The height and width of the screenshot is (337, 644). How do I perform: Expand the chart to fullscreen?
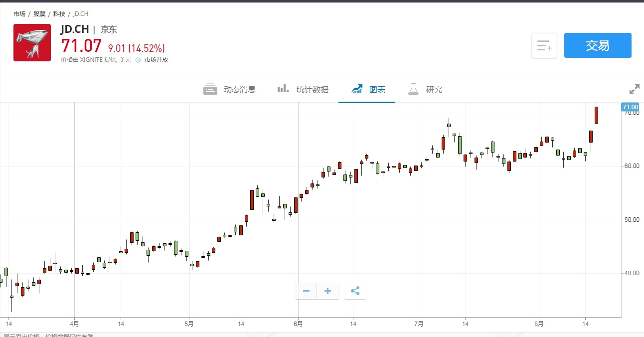634,90
